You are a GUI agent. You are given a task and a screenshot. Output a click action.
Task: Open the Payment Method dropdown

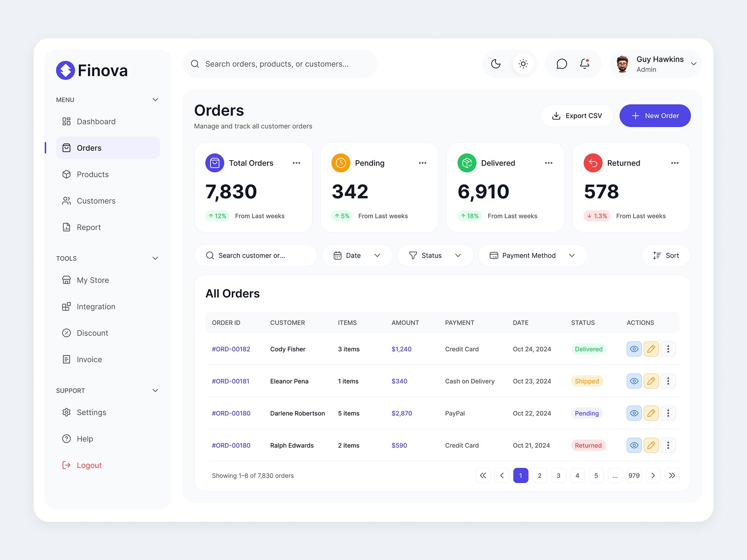click(533, 256)
